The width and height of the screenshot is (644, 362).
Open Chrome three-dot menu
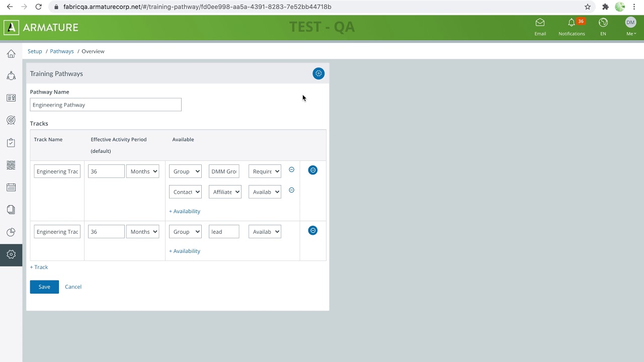point(635,7)
